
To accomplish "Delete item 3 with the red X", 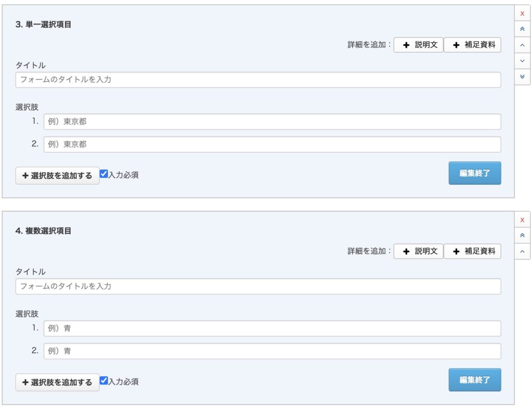I will click(522, 14).
